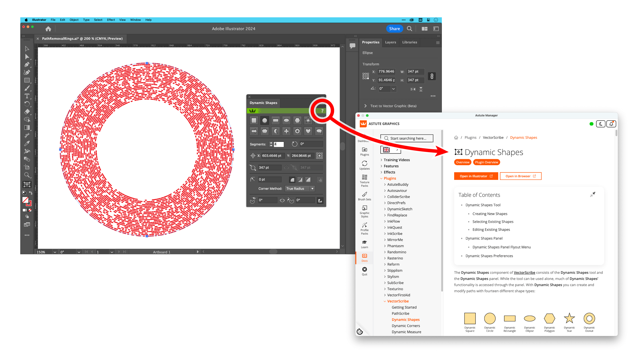The width and height of the screenshot is (644, 362).
Task: Open Brush Sets in Astute sidebar
Action: (364, 196)
